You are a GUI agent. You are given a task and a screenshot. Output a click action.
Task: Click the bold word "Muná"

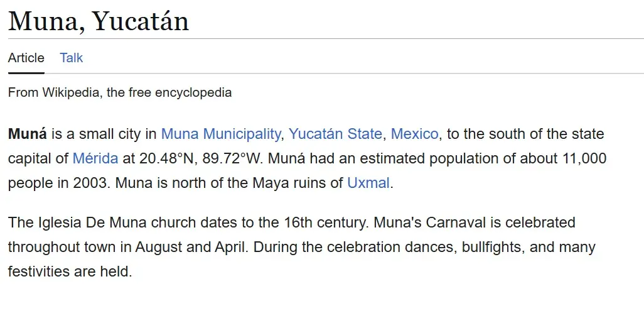point(28,134)
